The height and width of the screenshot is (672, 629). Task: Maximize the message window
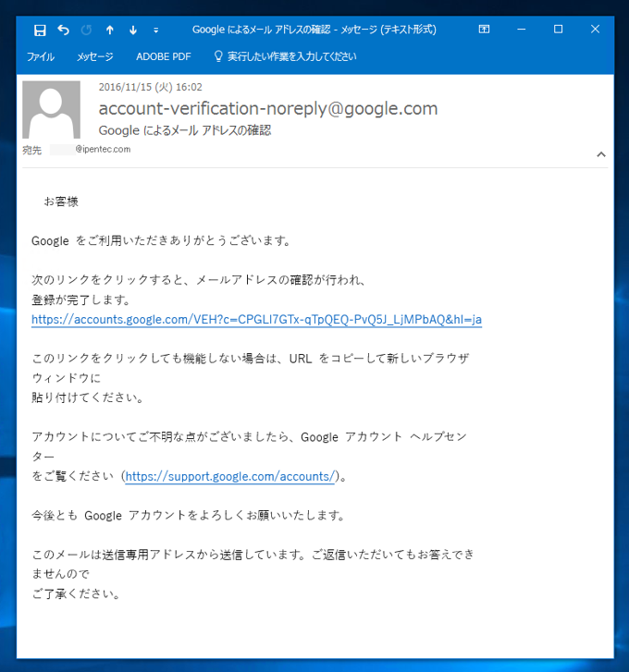(559, 30)
